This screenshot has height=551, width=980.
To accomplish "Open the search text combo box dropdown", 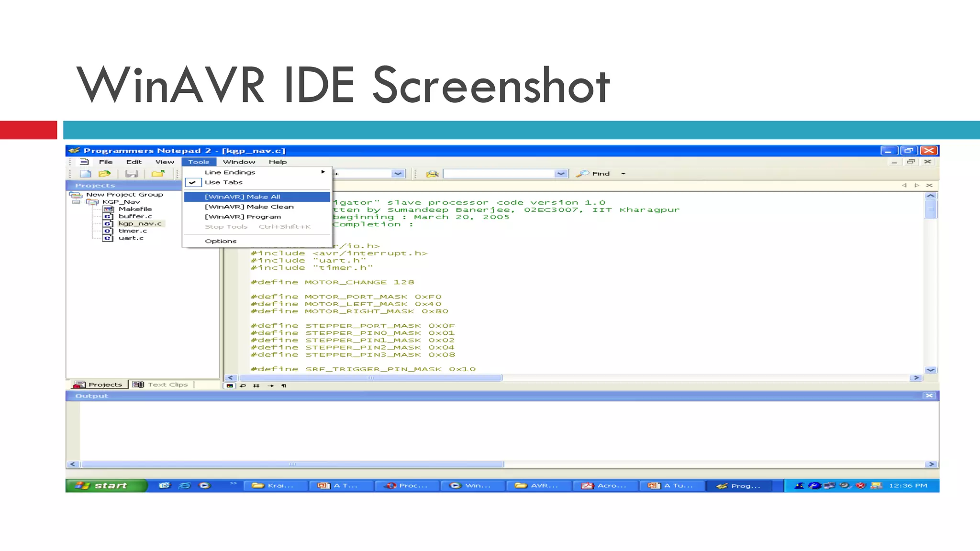I will pyautogui.click(x=561, y=174).
